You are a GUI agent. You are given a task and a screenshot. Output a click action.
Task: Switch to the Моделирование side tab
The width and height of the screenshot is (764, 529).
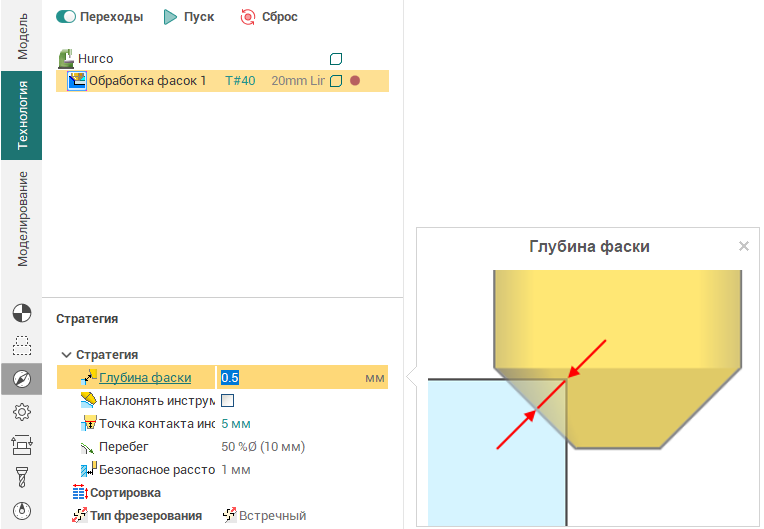[x=21, y=218]
